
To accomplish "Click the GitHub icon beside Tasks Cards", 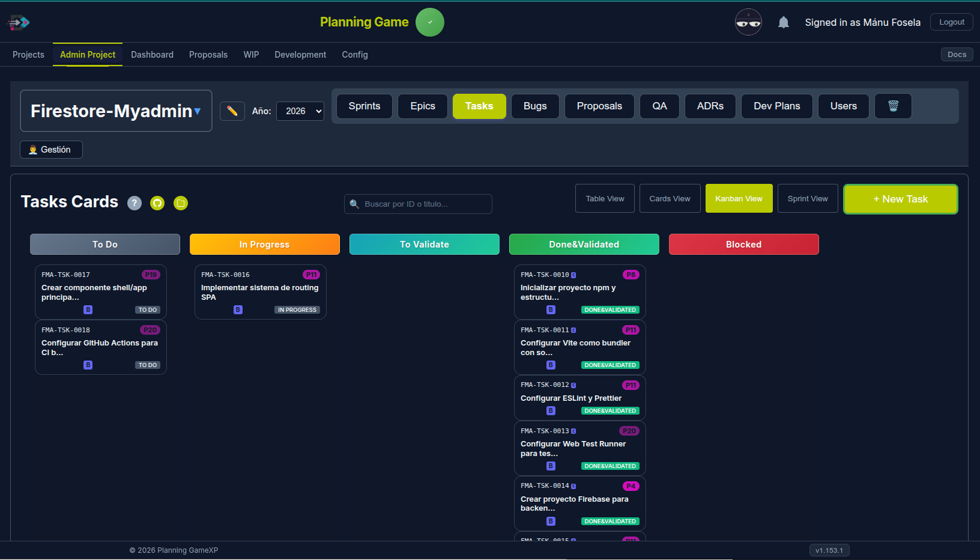I will (x=157, y=203).
